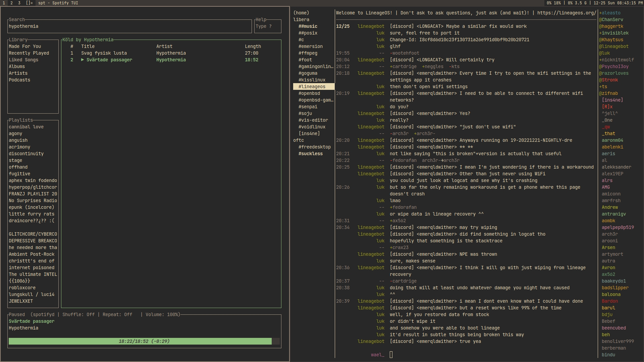The width and height of the screenshot is (644, 362).
Task: Switch to #openbsd channel
Action: point(309,93)
